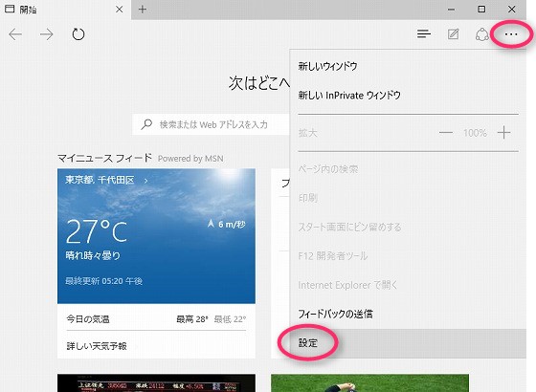The height and width of the screenshot is (392, 536).
Task: Click the Back navigation arrow
Action: [15, 34]
